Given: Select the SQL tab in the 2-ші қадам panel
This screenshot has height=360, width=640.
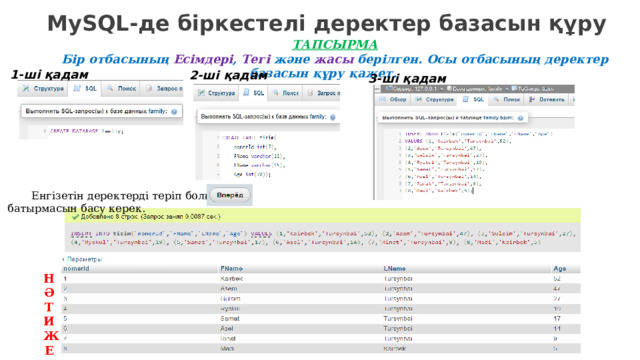Looking at the screenshot, I should [254, 93].
